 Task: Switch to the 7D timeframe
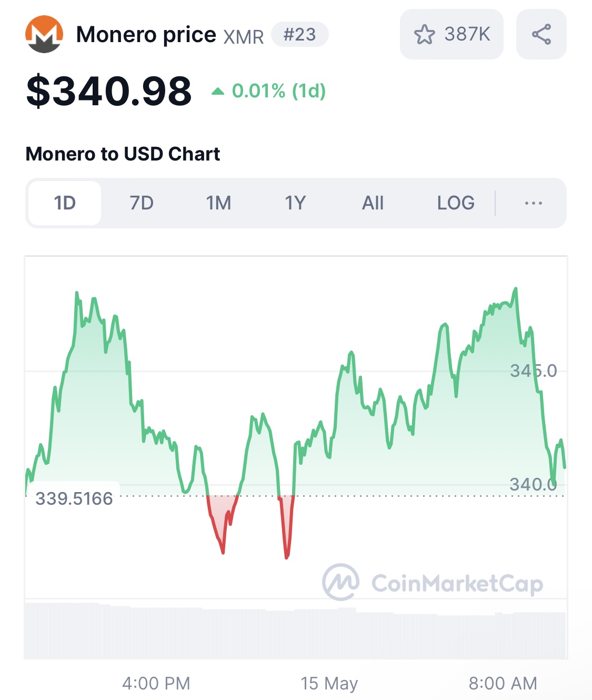(x=142, y=203)
